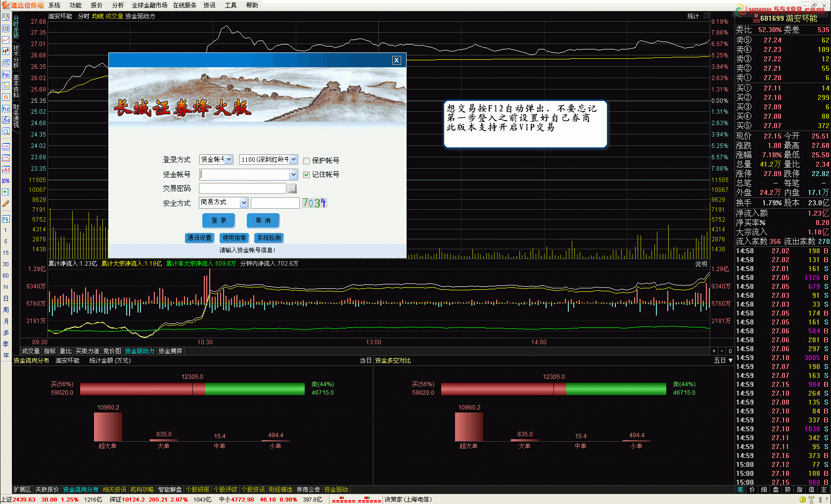Select the 日 daily period in sidebar
Screen dimensions: 831x504
[5, 298]
